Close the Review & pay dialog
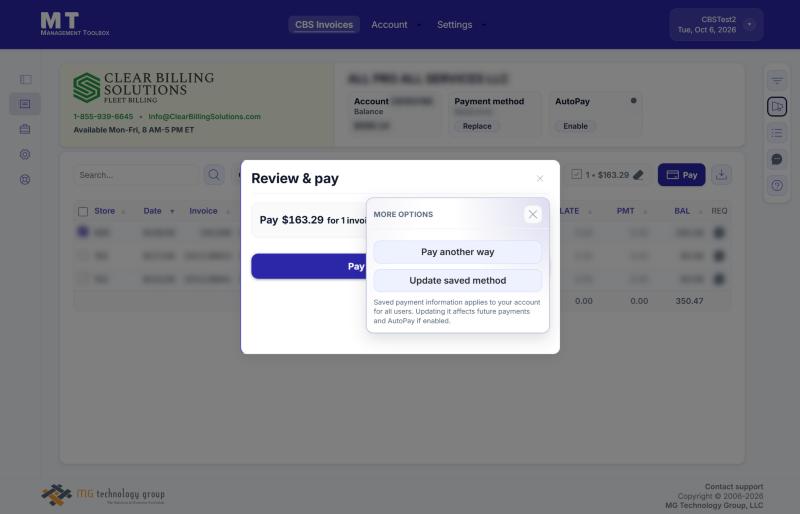The width and height of the screenshot is (800, 514). tap(540, 178)
